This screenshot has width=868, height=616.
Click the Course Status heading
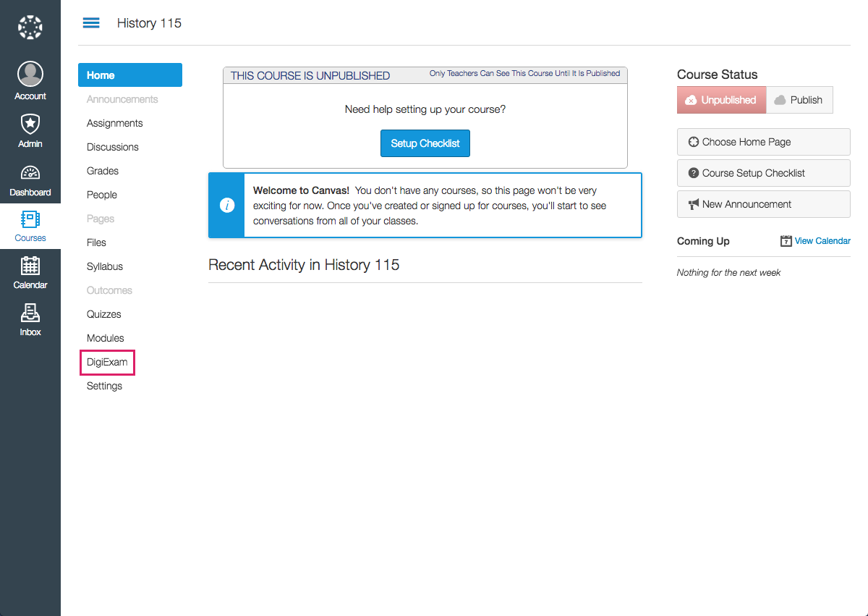(x=718, y=75)
